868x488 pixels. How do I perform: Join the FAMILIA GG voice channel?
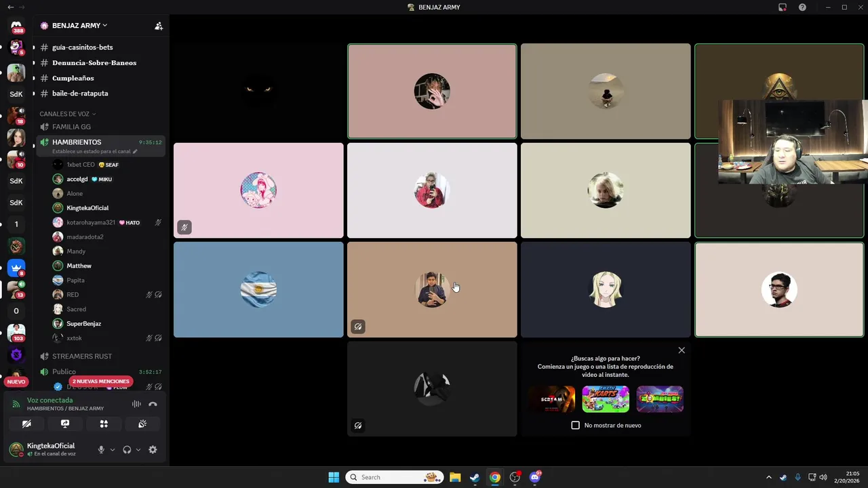tap(100, 127)
